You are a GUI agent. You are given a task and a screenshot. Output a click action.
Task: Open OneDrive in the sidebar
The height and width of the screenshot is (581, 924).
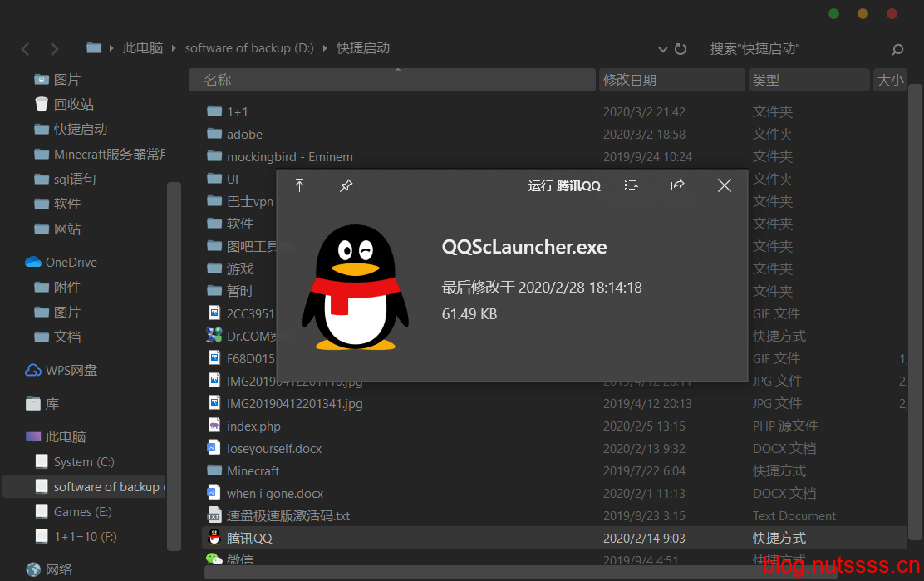(71, 262)
